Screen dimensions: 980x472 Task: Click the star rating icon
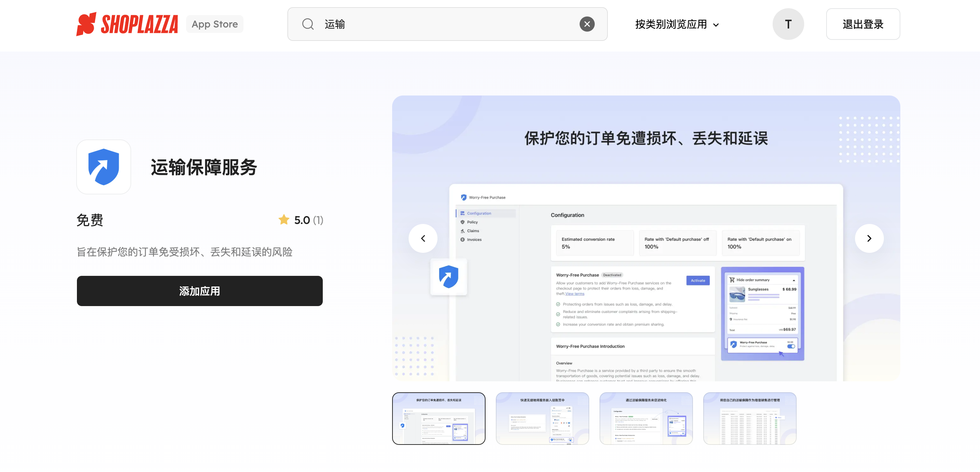283,220
